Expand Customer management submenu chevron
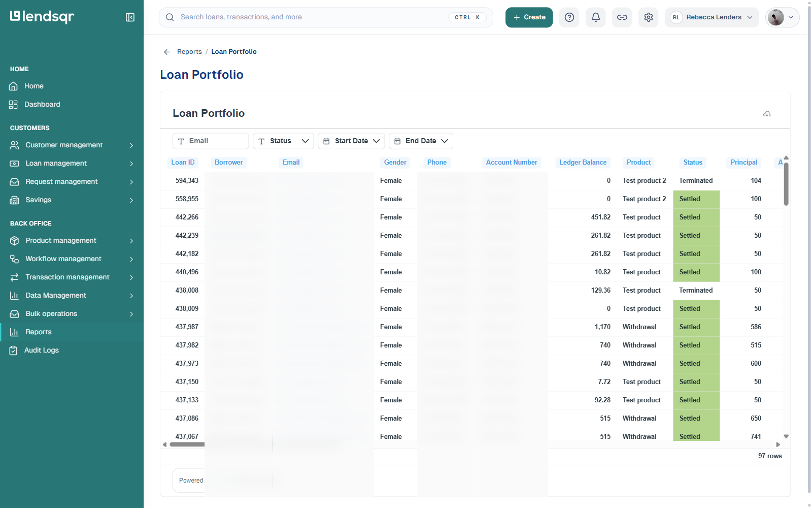This screenshot has height=508, width=812. tap(131, 145)
